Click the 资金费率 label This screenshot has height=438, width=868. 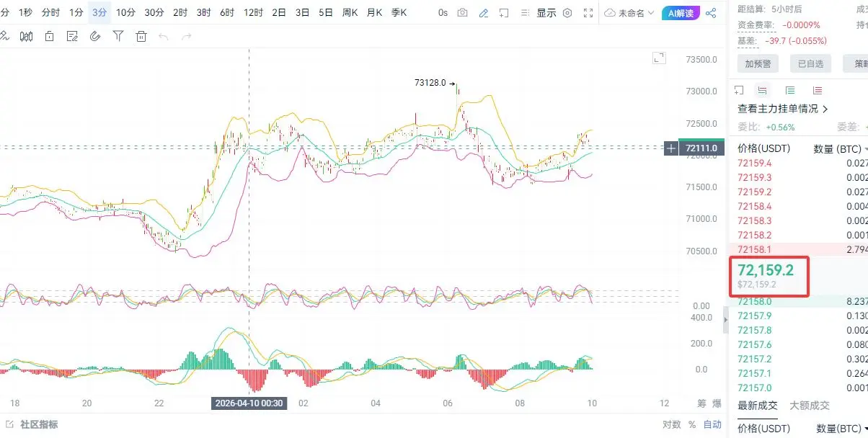[756, 24]
